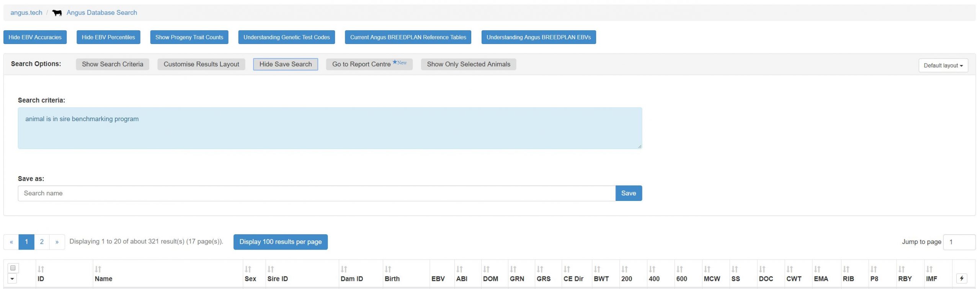Click sort arrows above Birth column
This screenshot has height=289, width=980.
click(x=388, y=269)
